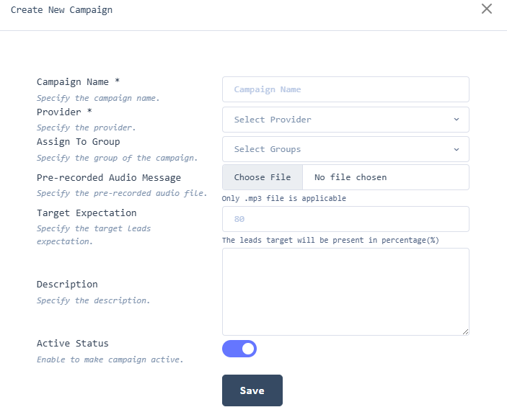Click the Description box resize handle
The image size is (507, 420).
[x=465, y=331]
